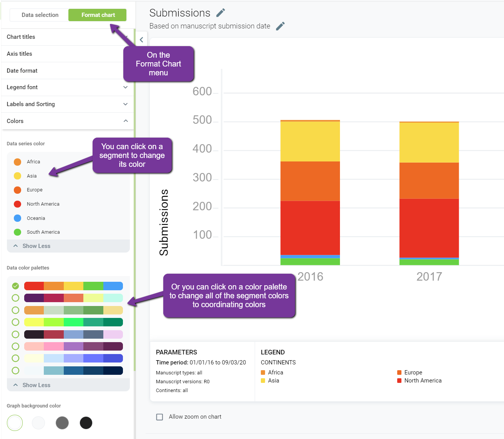Click the North America red color dot
Viewport: 504px width, 439px height.
point(18,204)
